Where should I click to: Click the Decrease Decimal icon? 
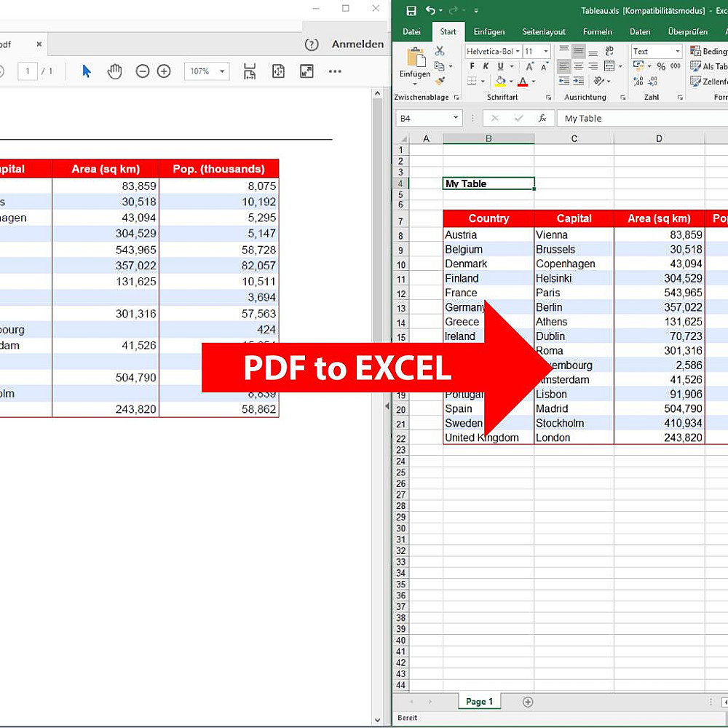pyautogui.click(x=653, y=82)
